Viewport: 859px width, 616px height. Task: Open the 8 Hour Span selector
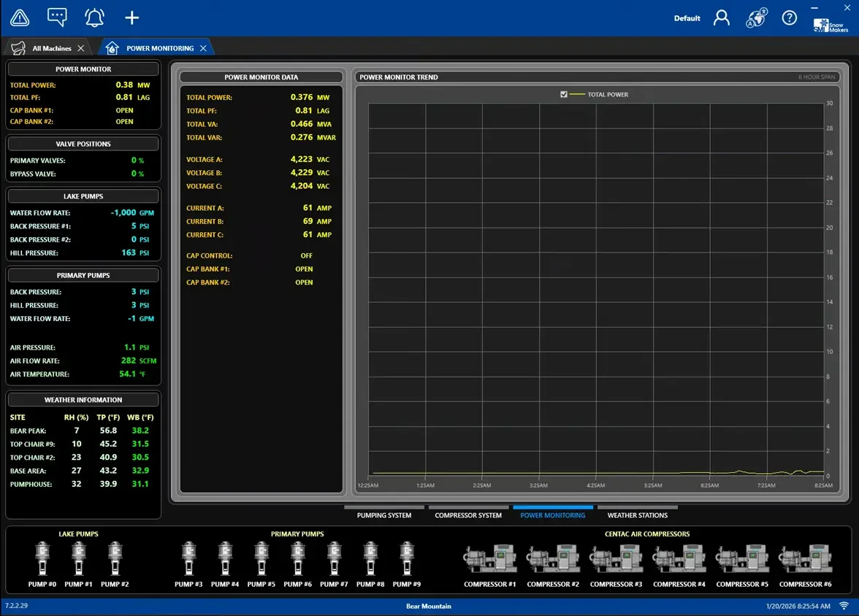[x=818, y=77]
